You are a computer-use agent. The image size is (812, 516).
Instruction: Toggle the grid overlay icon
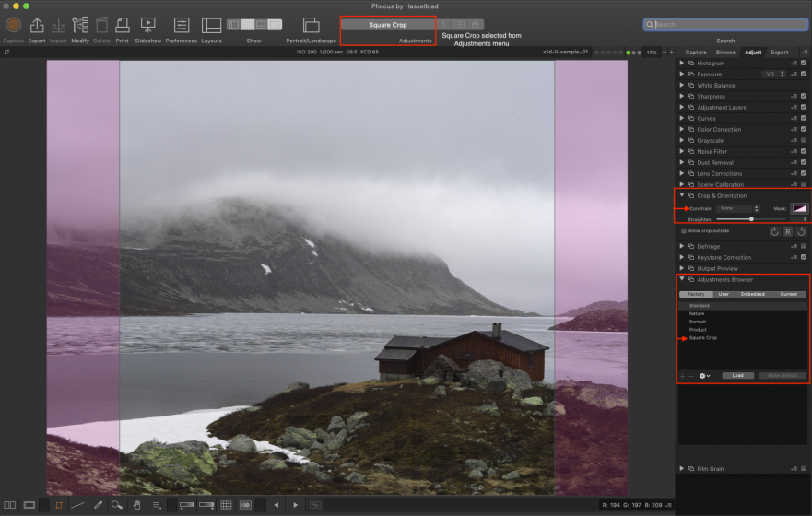pyautogui.click(x=227, y=505)
